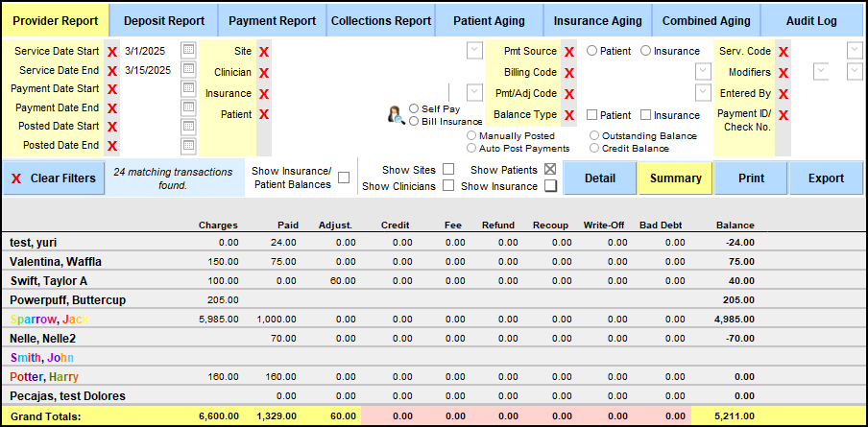The width and height of the screenshot is (868, 427).
Task: Open the Collections Report tab
Action: point(381,21)
